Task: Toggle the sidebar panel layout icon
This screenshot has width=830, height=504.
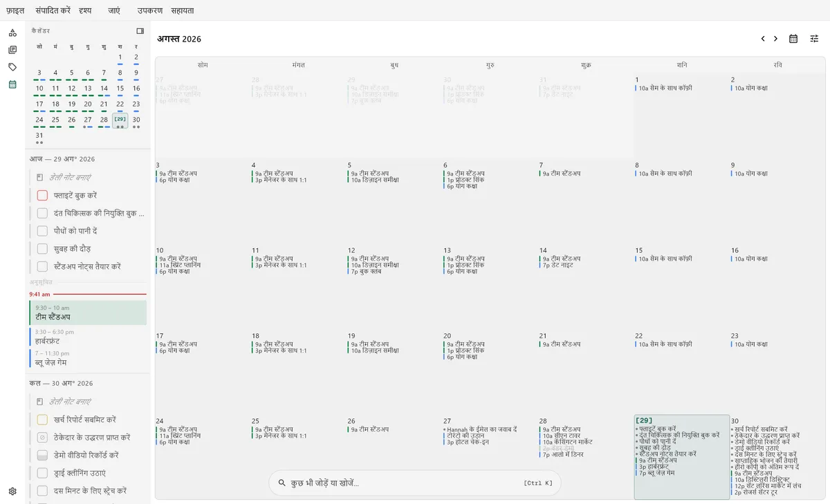Action: (x=140, y=31)
